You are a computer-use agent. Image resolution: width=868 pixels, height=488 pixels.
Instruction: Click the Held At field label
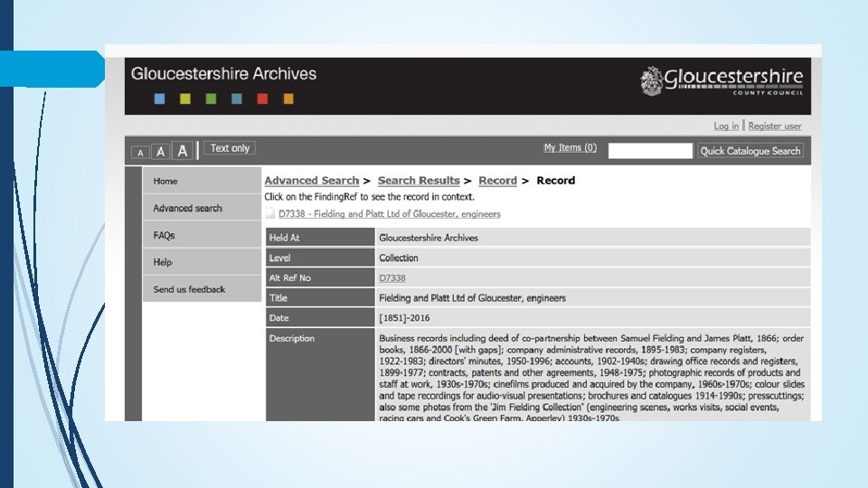(x=320, y=238)
